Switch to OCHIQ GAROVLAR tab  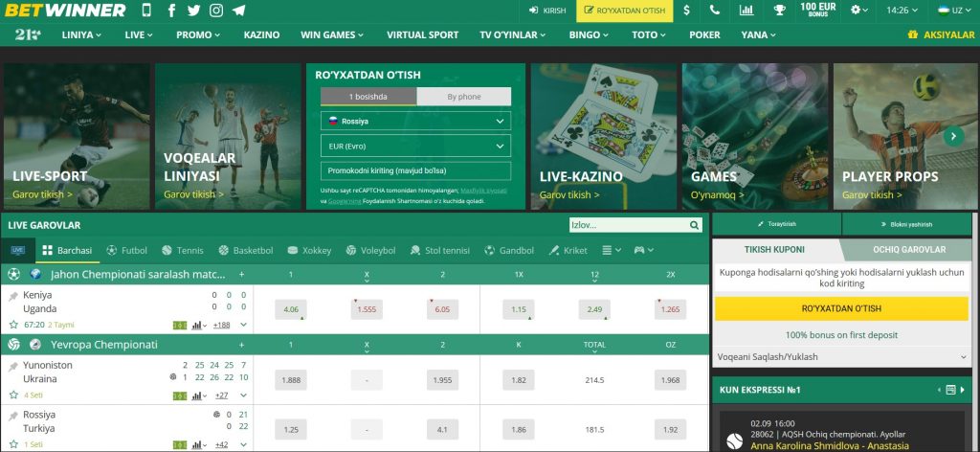(x=909, y=249)
